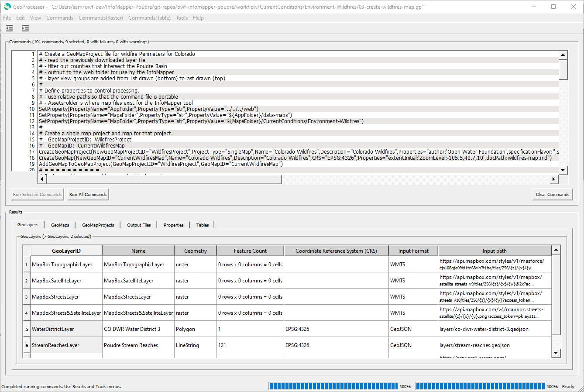Click the Name column header
The image size is (584, 392).
tap(138, 251)
